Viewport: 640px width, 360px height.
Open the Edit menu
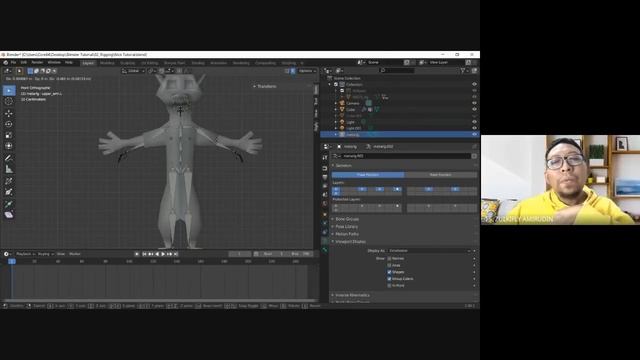point(24,62)
